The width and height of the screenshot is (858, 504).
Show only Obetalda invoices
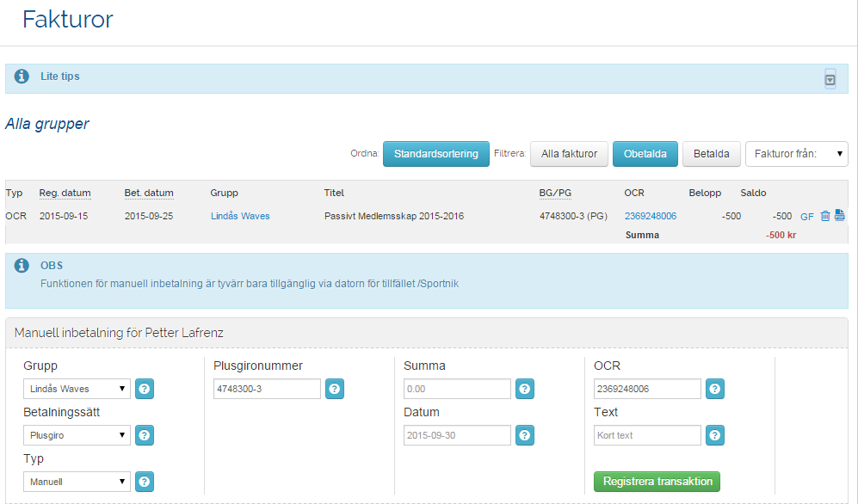coord(645,154)
